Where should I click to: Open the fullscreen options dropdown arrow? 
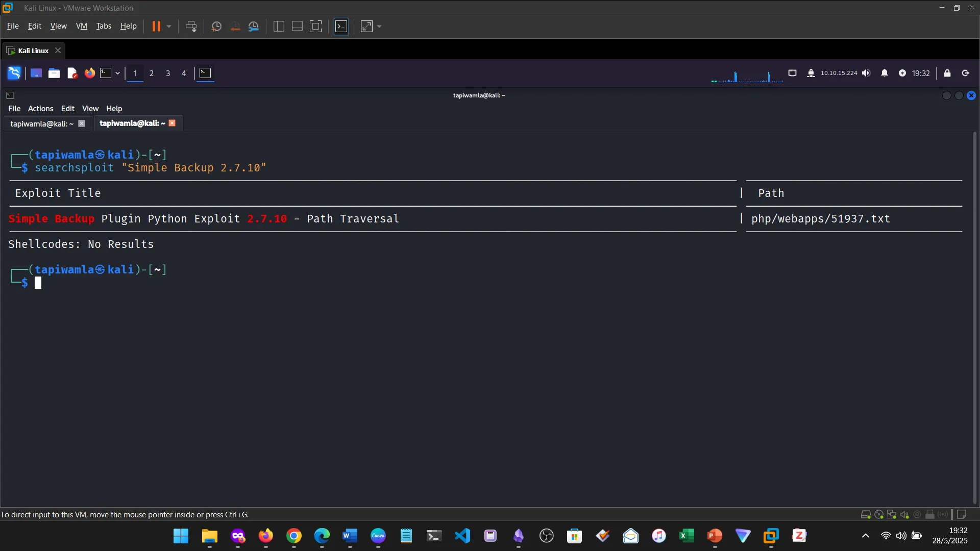pyautogui.click(x=379, y=26)
